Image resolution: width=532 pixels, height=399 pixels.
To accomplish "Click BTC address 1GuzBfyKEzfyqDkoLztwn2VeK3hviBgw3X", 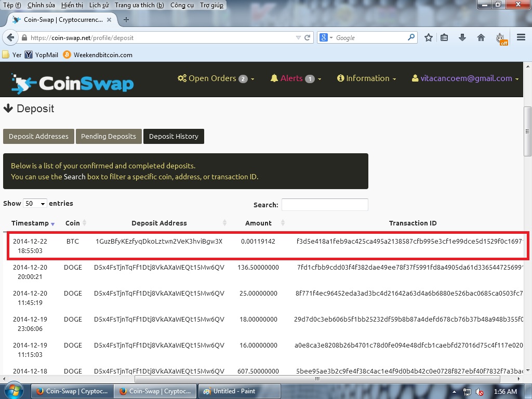I will (159, 242).
